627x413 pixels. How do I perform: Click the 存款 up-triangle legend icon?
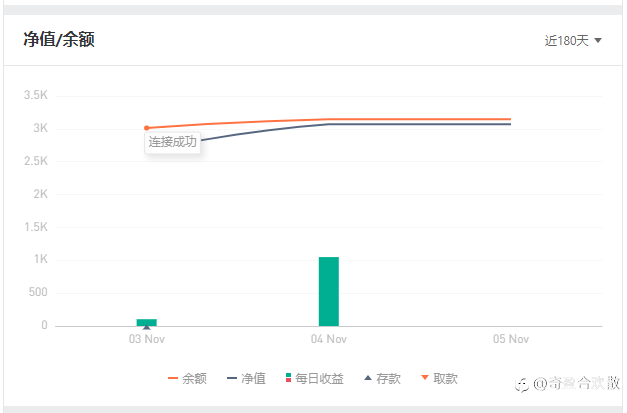[x=368, y=378]
